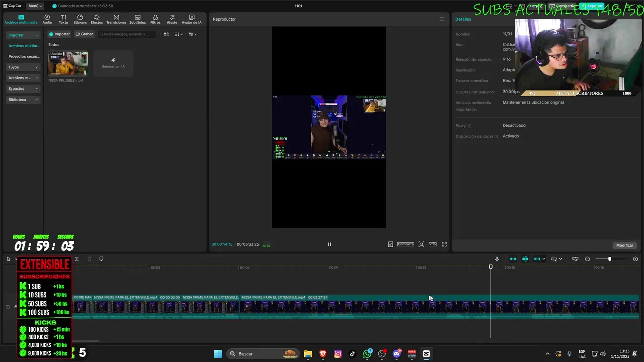The image size is (644, 362).
Task: Open Brave browser from the taskbar
Action: (323, 354)
